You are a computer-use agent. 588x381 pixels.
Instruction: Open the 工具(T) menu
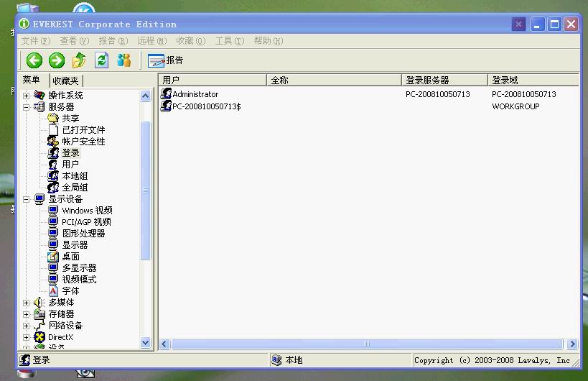tap(230, 41)
